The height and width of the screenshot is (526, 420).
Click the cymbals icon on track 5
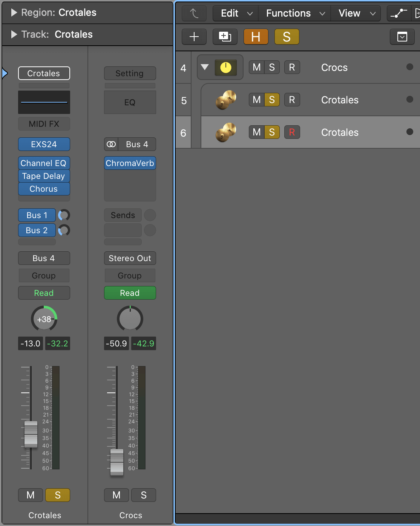point(225,100)
